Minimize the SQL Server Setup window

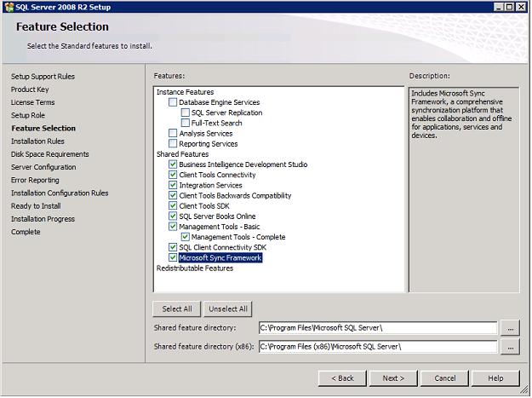pyautogui.click(x=499, y=7)
